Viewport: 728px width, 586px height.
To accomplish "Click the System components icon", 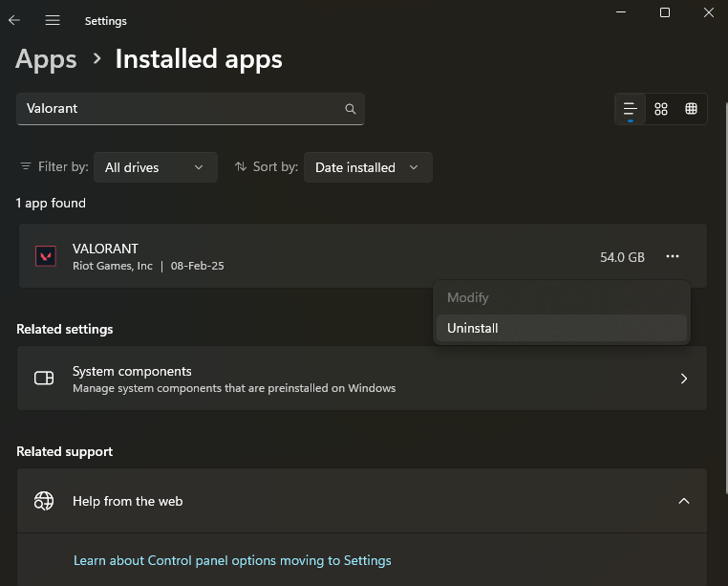I will tap(44, 379).
